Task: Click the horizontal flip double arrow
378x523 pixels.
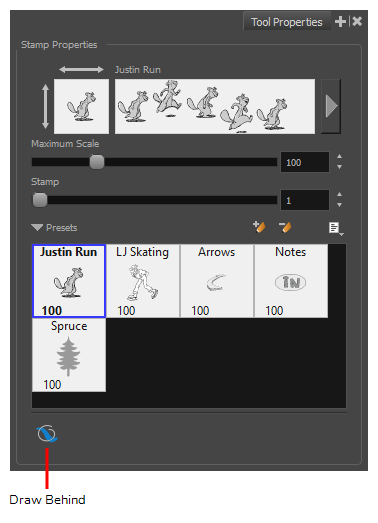Action: tap(81, 69)
